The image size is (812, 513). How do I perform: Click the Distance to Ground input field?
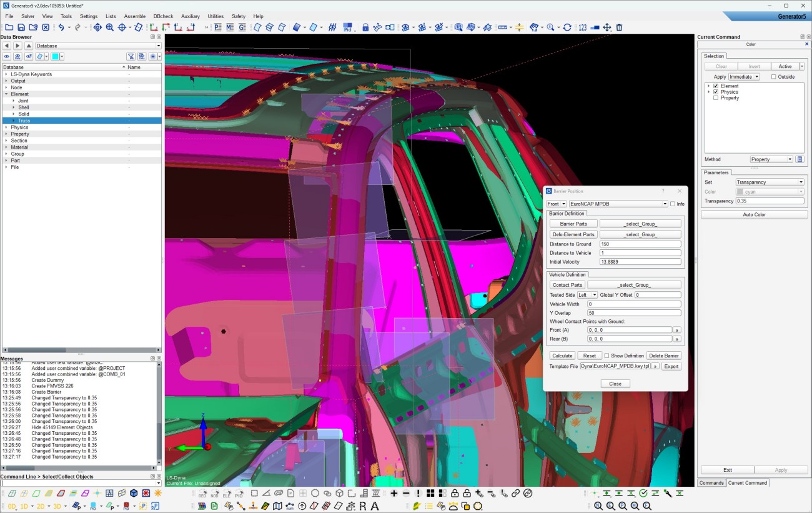tap(640, 244)
